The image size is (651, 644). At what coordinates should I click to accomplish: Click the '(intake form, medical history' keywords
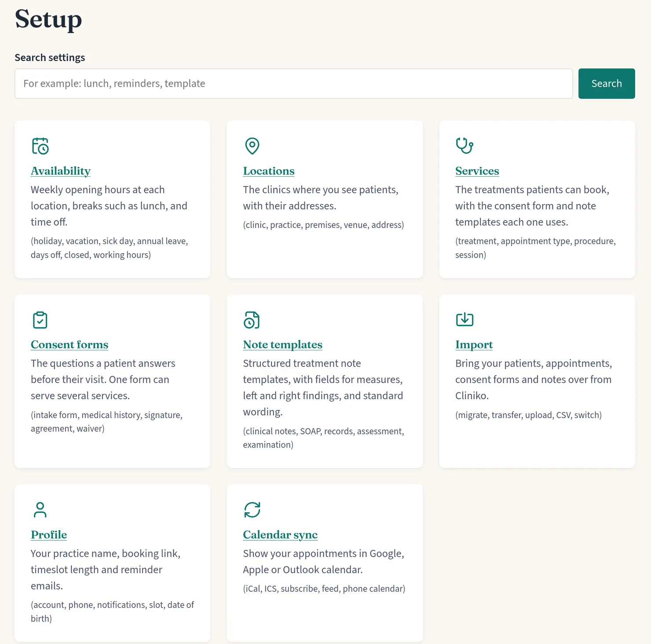pyautogui.click(x=106, y=422)
